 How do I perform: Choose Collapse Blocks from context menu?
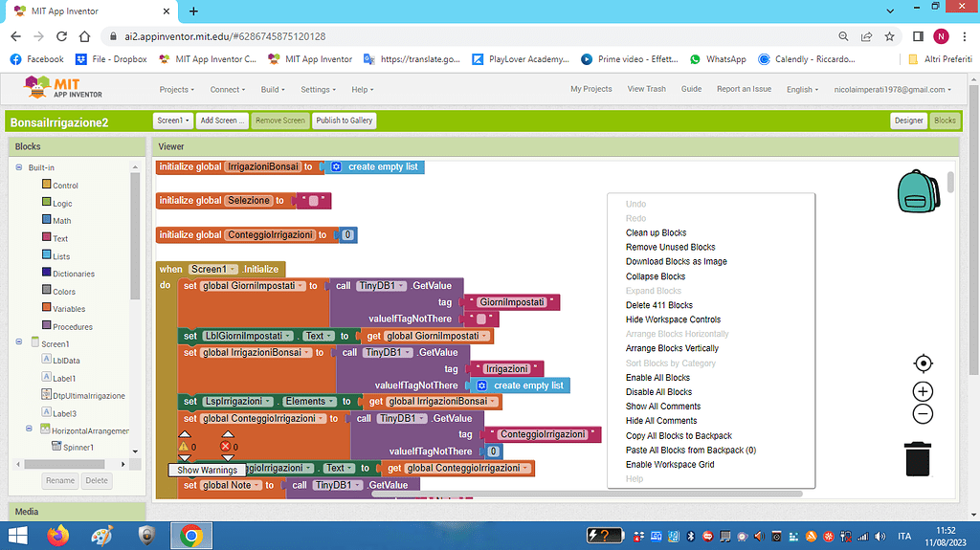656,276
